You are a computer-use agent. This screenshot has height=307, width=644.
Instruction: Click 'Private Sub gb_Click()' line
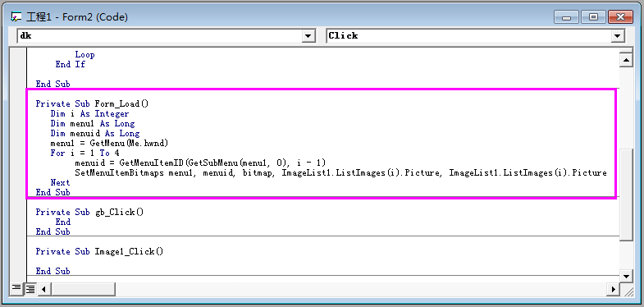(x=89, y=212)
